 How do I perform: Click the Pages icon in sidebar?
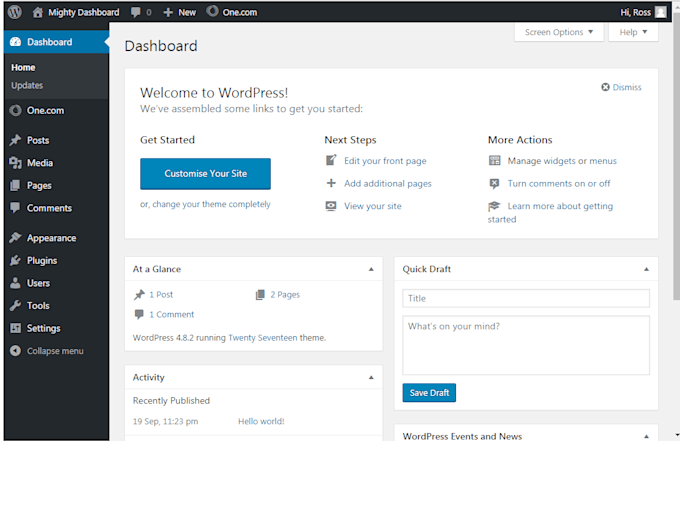15,185
